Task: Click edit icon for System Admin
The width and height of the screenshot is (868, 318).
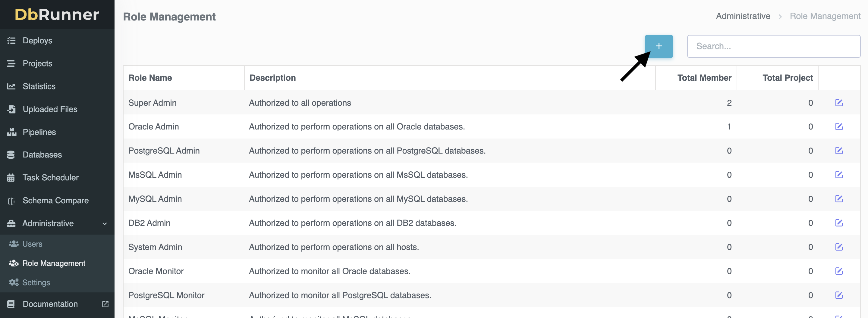Action: [839, 247]
